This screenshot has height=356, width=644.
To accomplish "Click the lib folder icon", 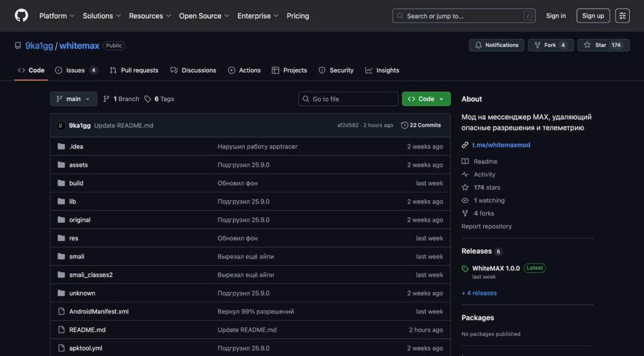I will 61,202.
